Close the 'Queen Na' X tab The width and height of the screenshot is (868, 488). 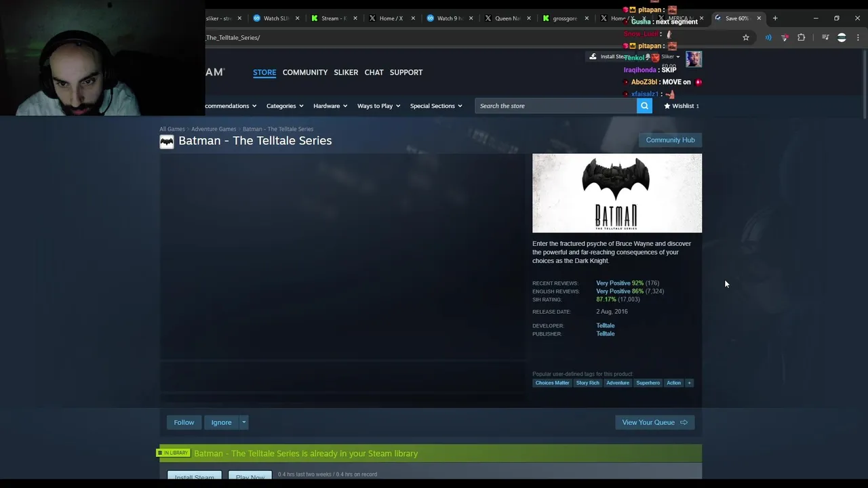[x=528, y=18]
